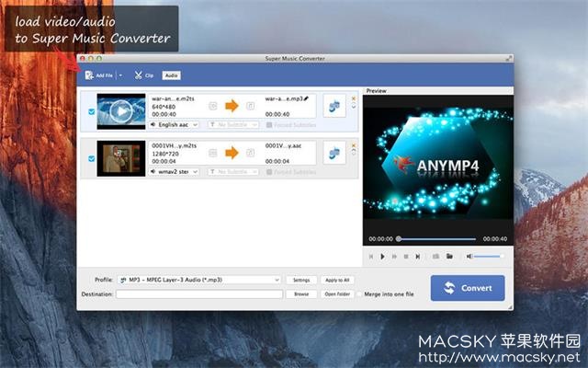Open the Add File dropdown arrow
This screenshot has width=588, height=368.
(120, 75)
